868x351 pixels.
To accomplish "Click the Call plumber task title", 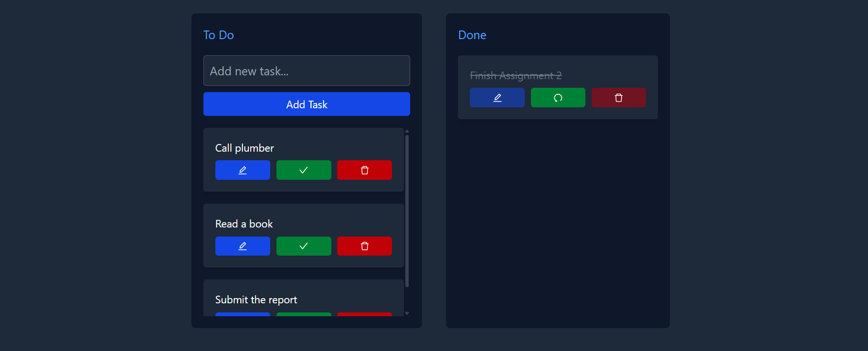I will [x=244, y=148].
